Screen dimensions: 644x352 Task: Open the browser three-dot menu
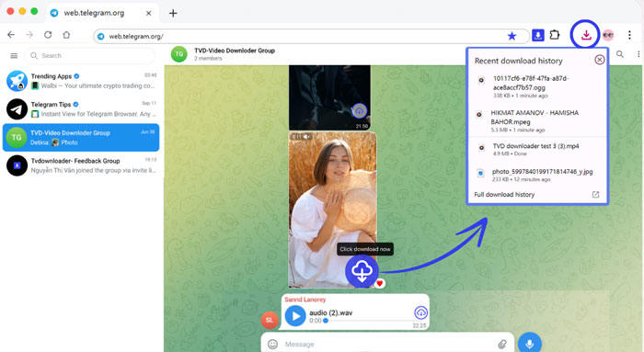coord(629,35)
